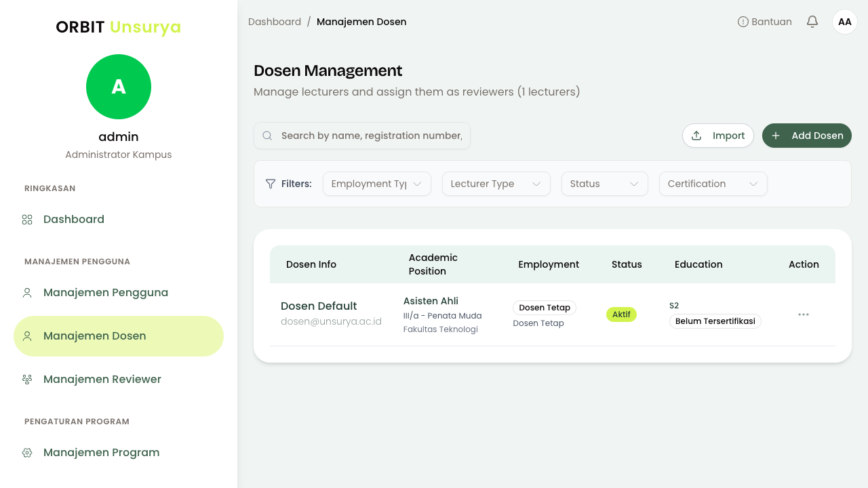The width and height of the screenshot is (868, 488).
Task: Click the Belum Tersertifikasi badge
Action: pyautogui.click(x=715, y=321)
